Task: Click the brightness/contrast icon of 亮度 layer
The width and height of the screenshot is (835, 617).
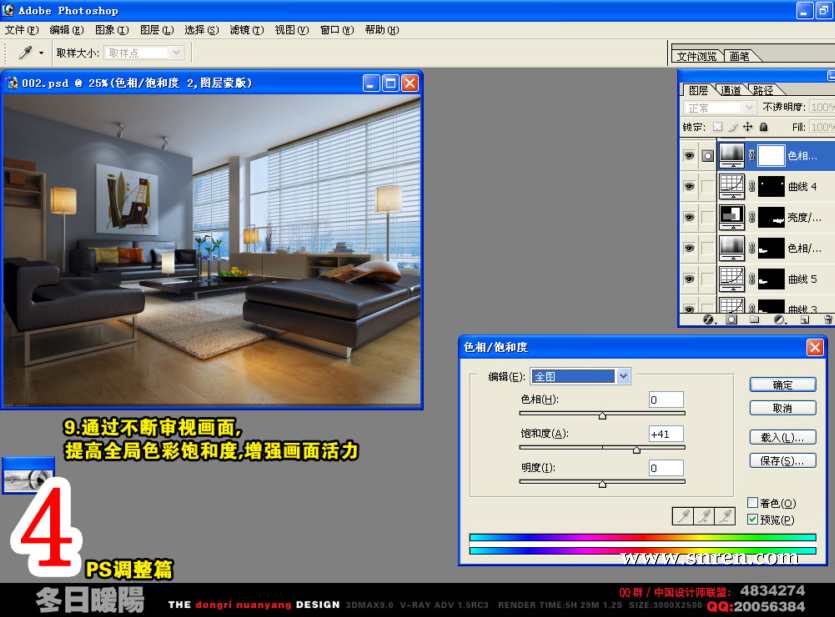Action: pos(732,217)
